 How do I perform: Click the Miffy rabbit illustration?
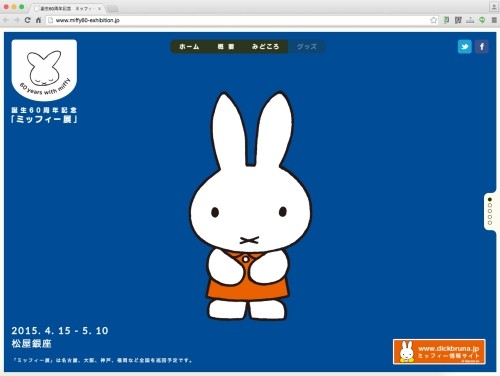pyautogui.click(x=250, y=206)
